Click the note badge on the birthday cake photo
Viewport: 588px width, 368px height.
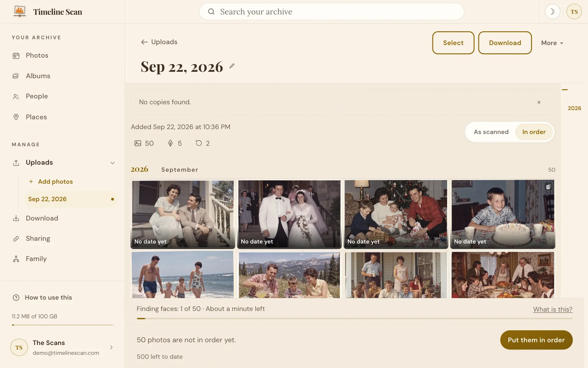click(548, 187)
